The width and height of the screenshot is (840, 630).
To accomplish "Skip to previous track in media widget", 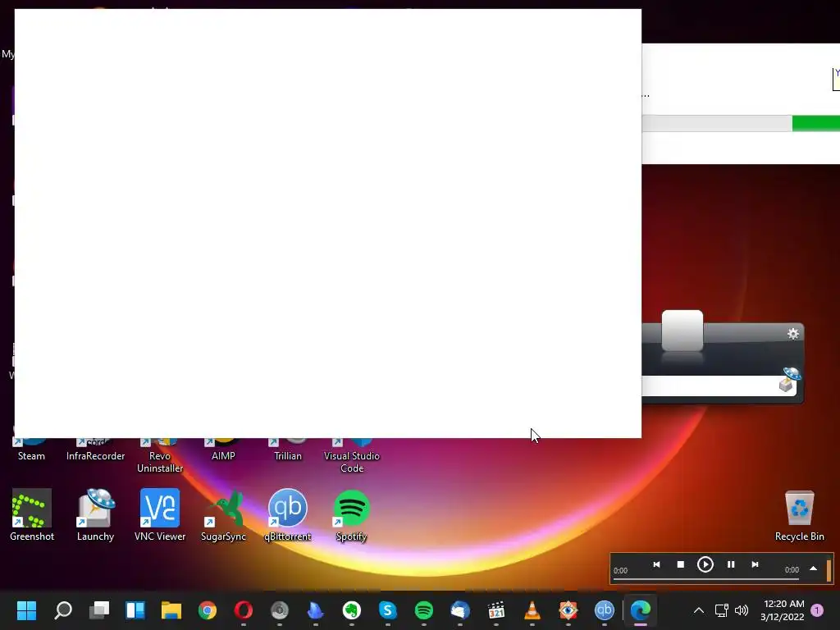I will pos(656,564).
